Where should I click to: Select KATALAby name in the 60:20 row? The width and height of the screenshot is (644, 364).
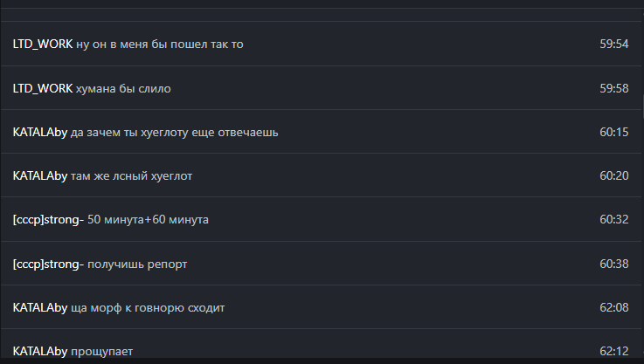click(40, 175)
